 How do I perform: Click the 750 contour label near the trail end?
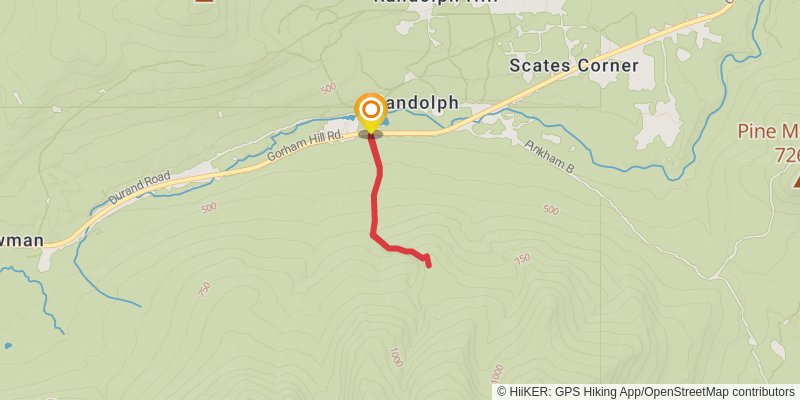(x=522, y=259)
